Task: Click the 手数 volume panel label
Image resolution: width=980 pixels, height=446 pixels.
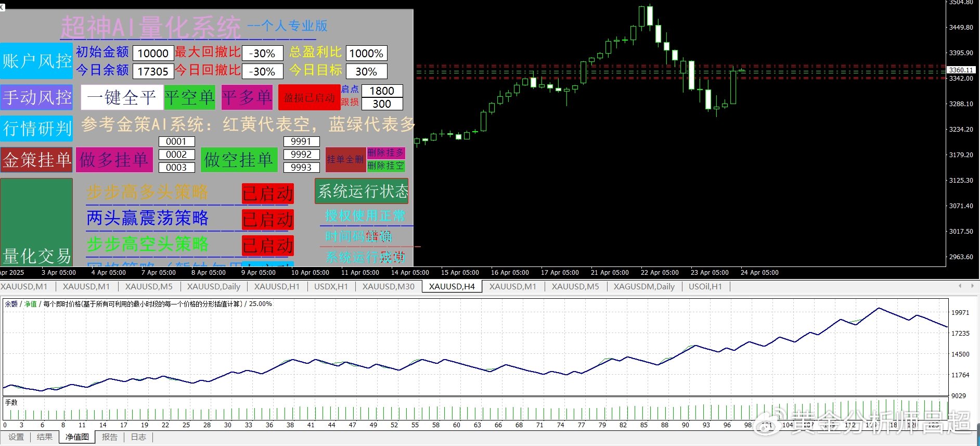Action: tap(11, 402)
